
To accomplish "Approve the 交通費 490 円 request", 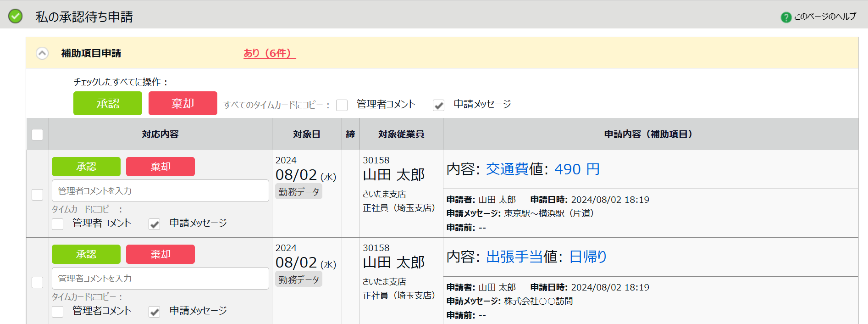I will (x=86, y=167).
